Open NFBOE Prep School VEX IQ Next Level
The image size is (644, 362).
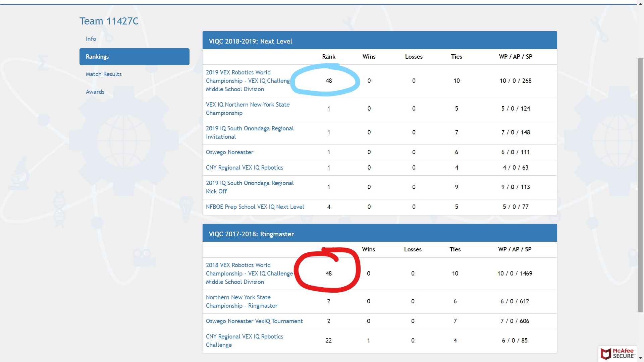255,207
